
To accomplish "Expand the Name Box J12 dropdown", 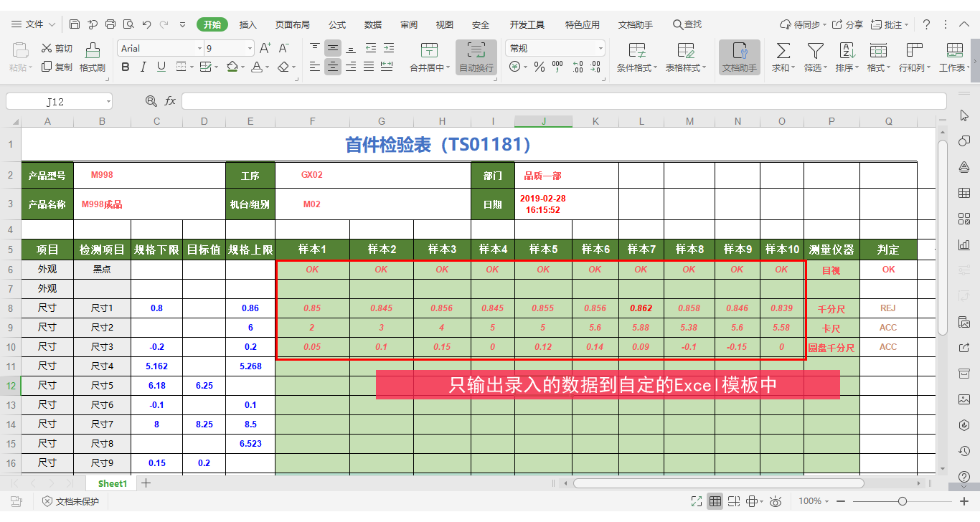I will (108, 102).
